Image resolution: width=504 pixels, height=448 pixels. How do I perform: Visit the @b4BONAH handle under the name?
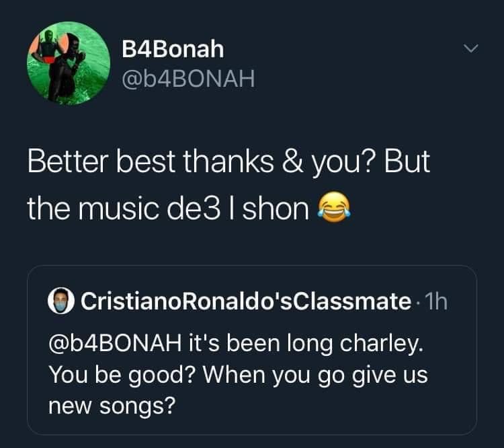click(x=188, y=79)
